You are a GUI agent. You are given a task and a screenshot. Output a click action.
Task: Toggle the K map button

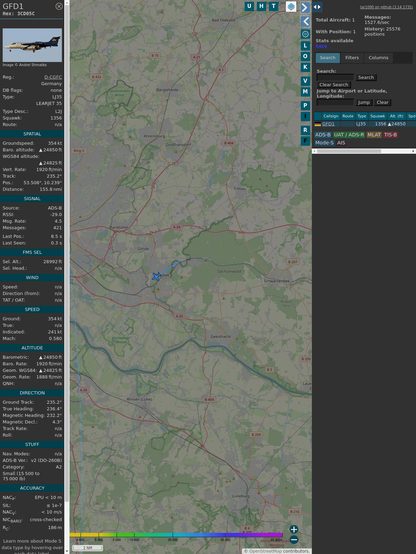[305, 67]
